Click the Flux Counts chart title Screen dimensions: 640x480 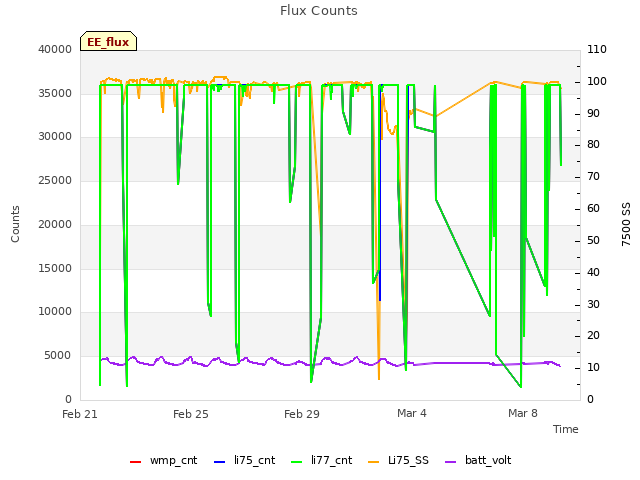319,11
